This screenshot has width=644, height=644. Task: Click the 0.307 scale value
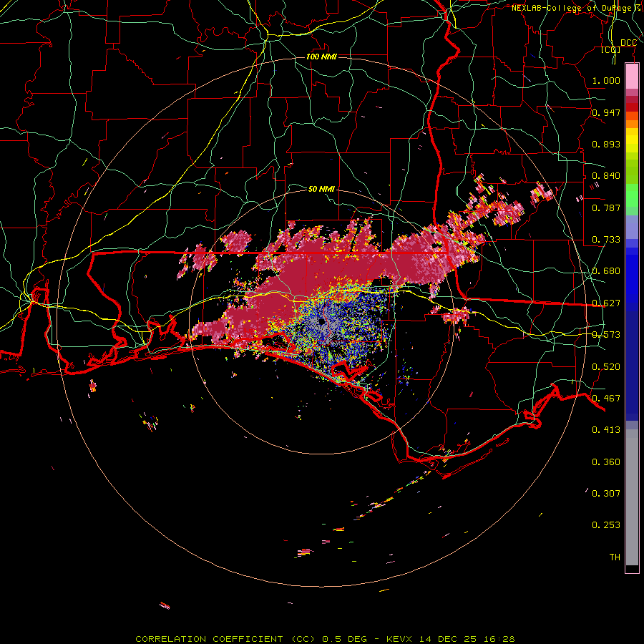(x=606, y=494)
